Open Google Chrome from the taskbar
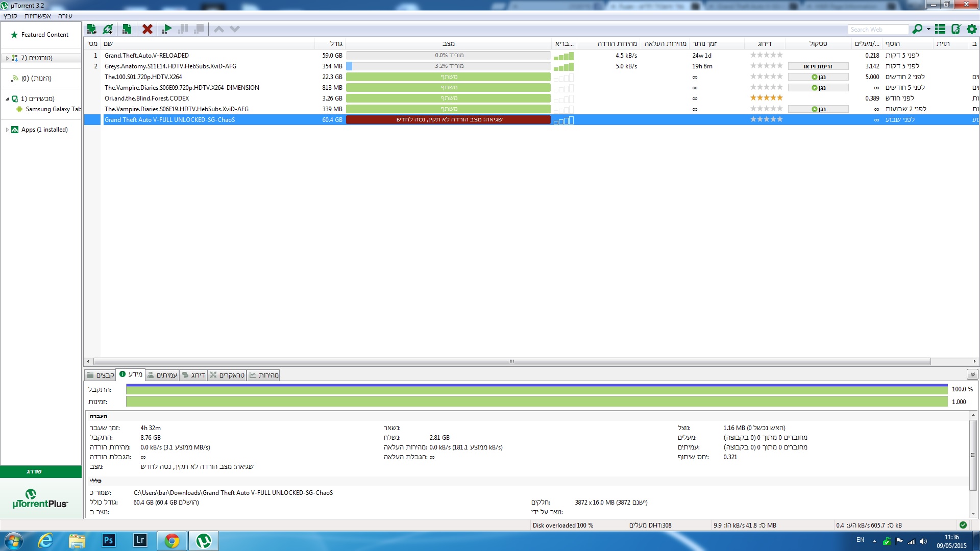The image size is (980, 551). [x=172, y=541]
